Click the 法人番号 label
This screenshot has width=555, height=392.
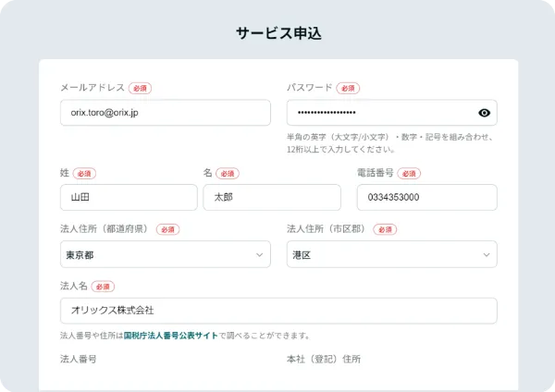(x=79, y=359)
